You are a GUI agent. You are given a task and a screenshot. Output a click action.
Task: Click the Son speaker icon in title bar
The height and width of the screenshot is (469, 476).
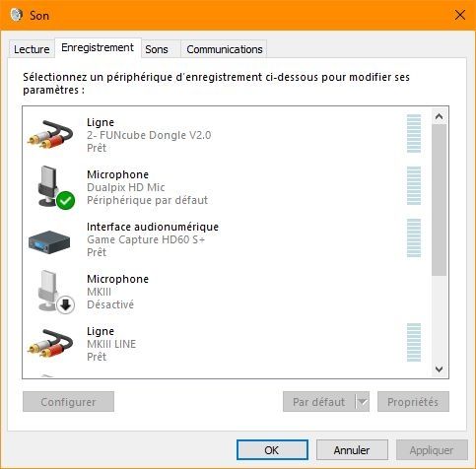pos(16,15)
